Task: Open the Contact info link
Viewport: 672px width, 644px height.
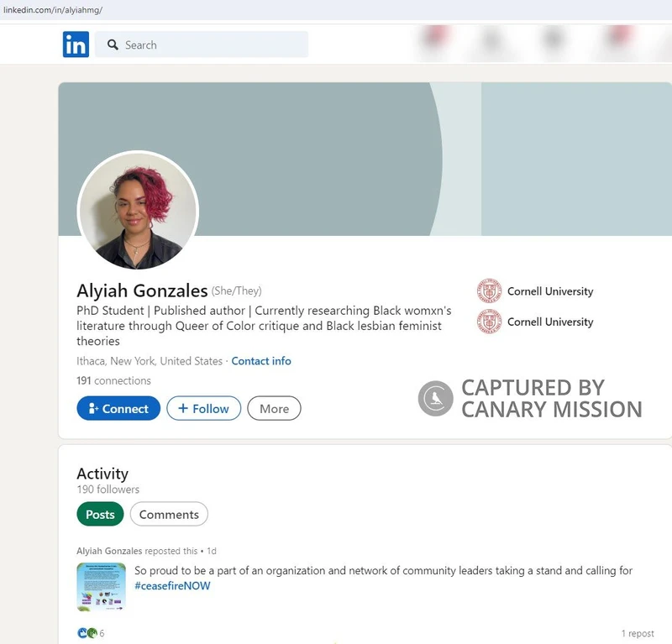Action: (x=261, y=361)
